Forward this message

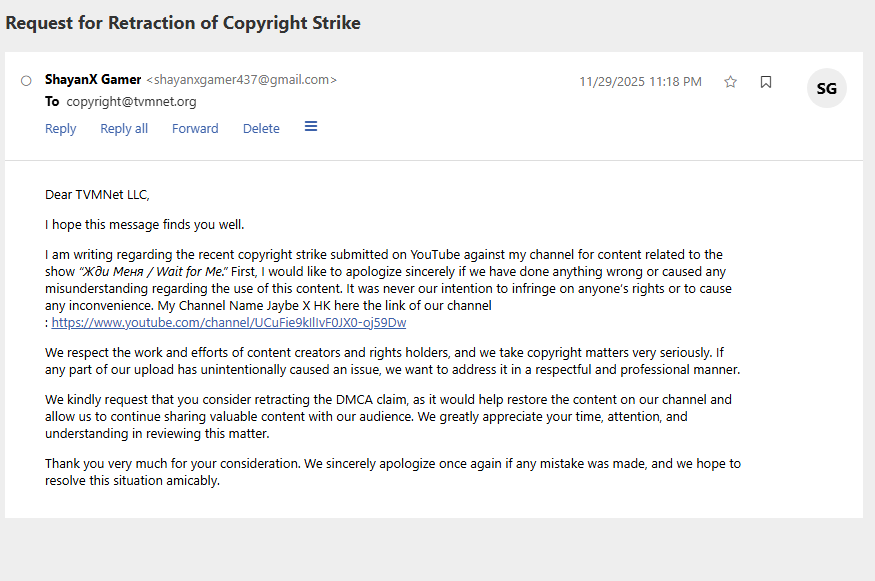pos(195,128)
